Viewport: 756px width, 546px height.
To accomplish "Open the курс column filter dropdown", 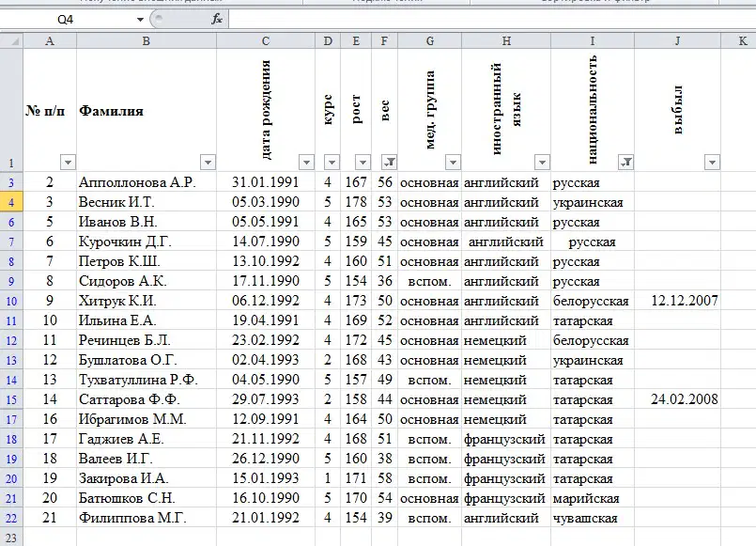I will tap(332, 162).
